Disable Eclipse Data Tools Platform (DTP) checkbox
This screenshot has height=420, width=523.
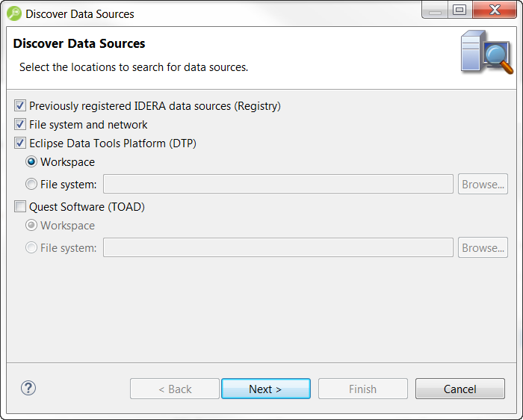pyautogui.click(x=20, y=143)
